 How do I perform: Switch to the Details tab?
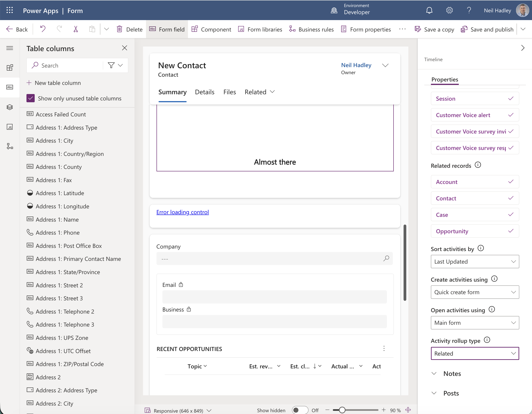tap(205, 92)
